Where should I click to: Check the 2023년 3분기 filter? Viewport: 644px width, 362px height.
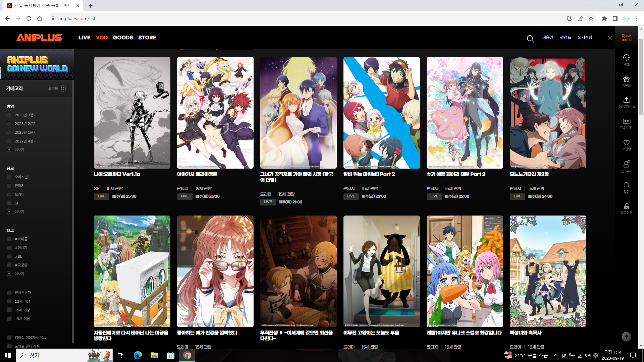click(x=9, y=115)
